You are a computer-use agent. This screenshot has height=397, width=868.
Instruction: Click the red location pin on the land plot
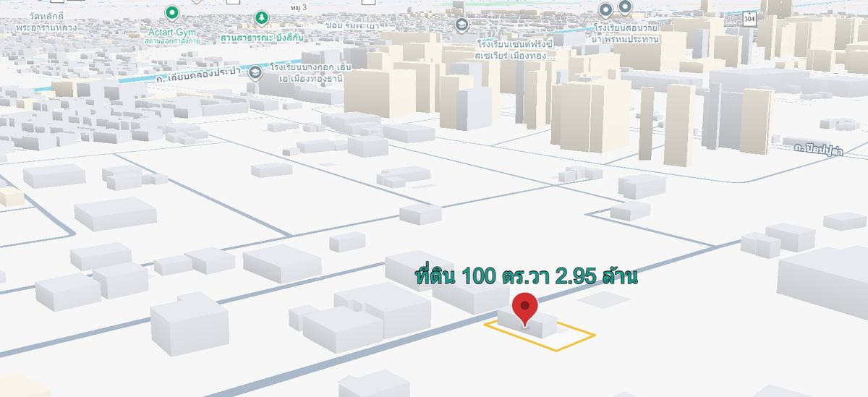(524, 308)
